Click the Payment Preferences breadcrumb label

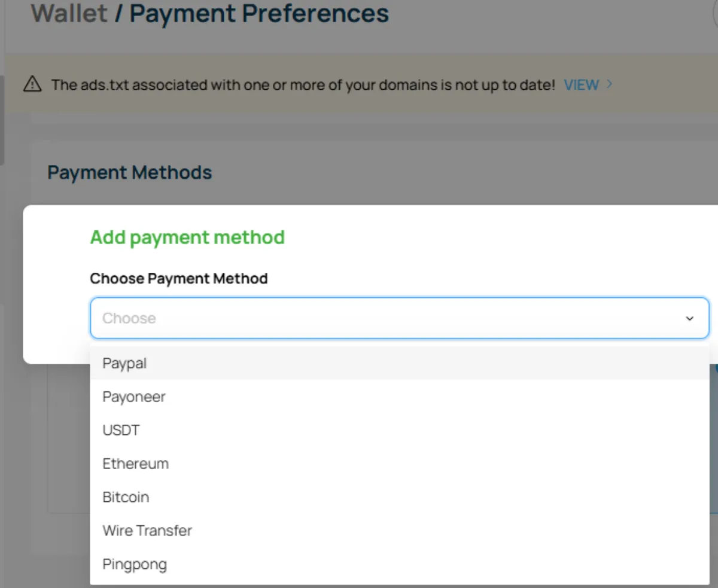[x=260, y=13]
